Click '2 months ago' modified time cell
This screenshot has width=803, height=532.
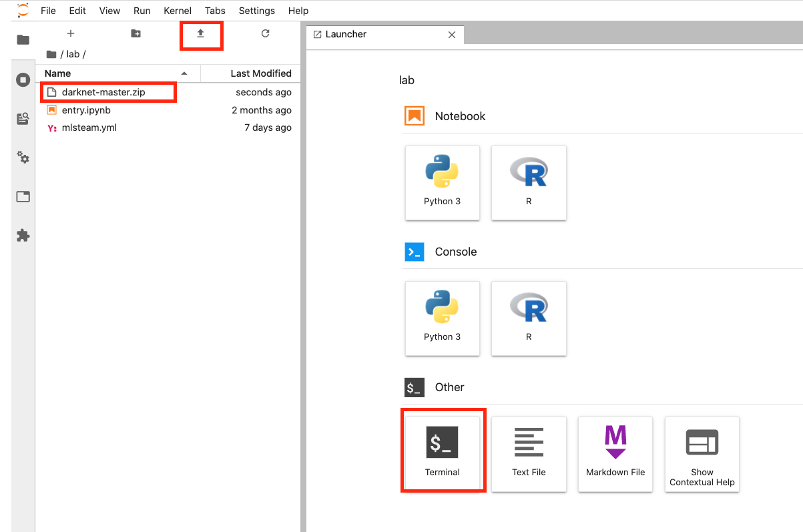click(x=262, y=110)
